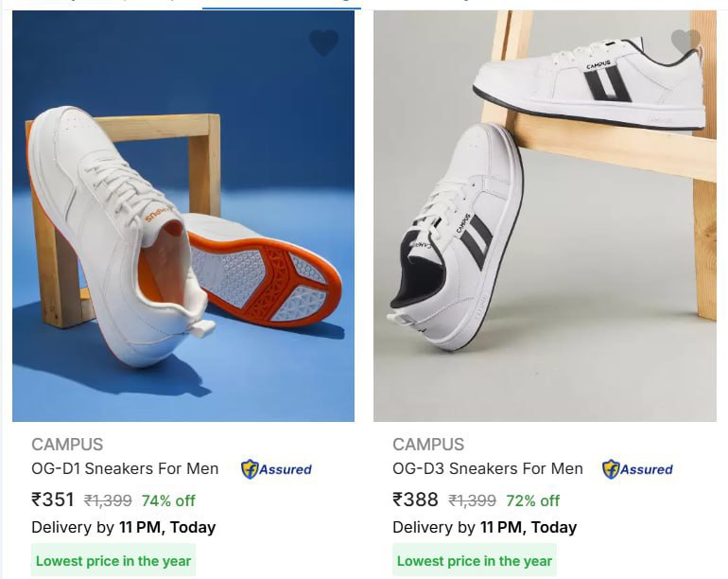Click struck-through ₹1,399 price on OG-D1
728x579 pixels.
108,500
